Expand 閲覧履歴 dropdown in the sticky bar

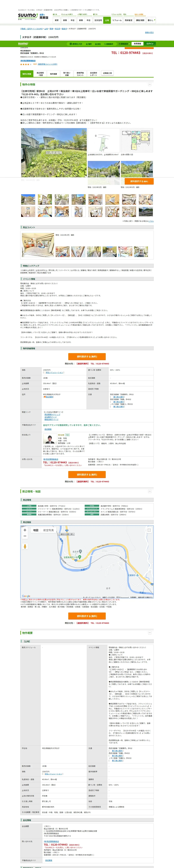[124, 44]
